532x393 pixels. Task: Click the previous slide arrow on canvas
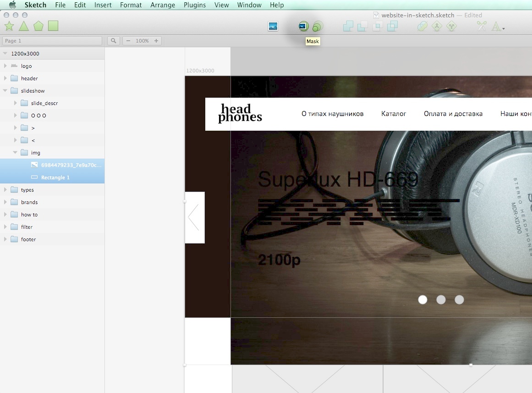[x=194, y=217]
